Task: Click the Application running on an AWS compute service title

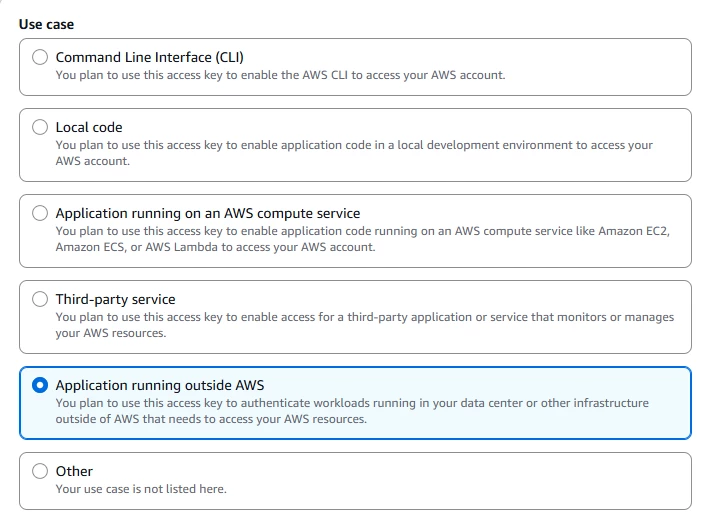Action: [208, 213]
